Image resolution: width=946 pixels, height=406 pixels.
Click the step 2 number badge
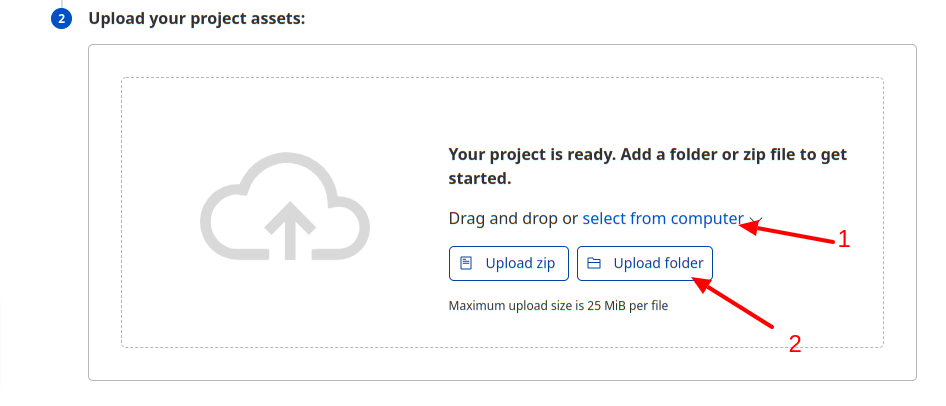[x=62, y=19]
